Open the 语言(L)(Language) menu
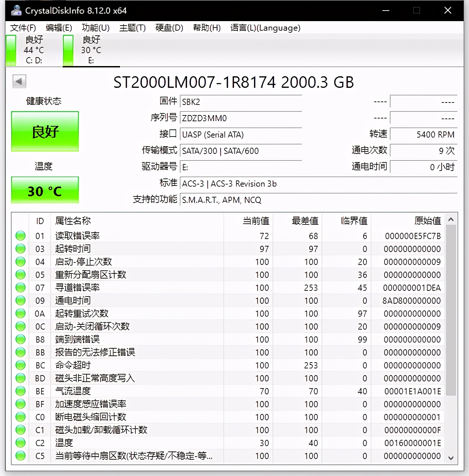Screen dimensions: 469x476 [x=265, y=28]
